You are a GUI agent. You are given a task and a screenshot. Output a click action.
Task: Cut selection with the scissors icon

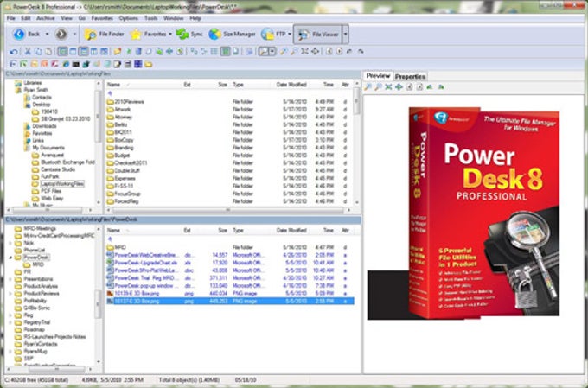[28, 51]
